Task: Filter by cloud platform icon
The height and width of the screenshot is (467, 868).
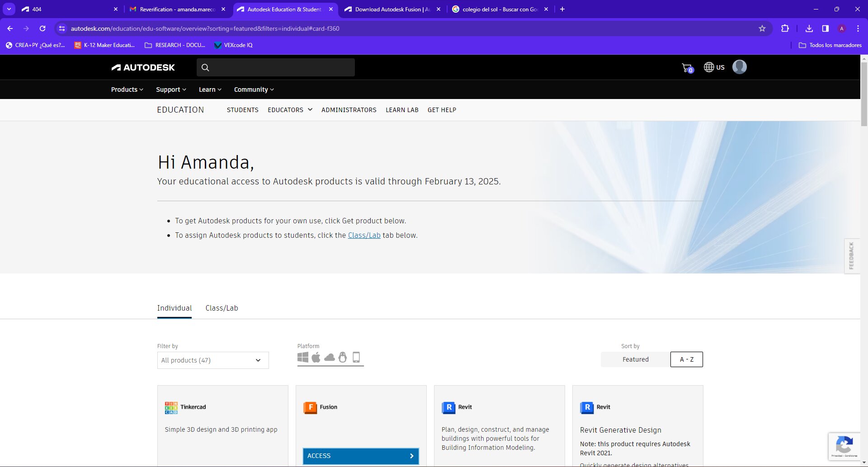Action: (x=330, y=358)
